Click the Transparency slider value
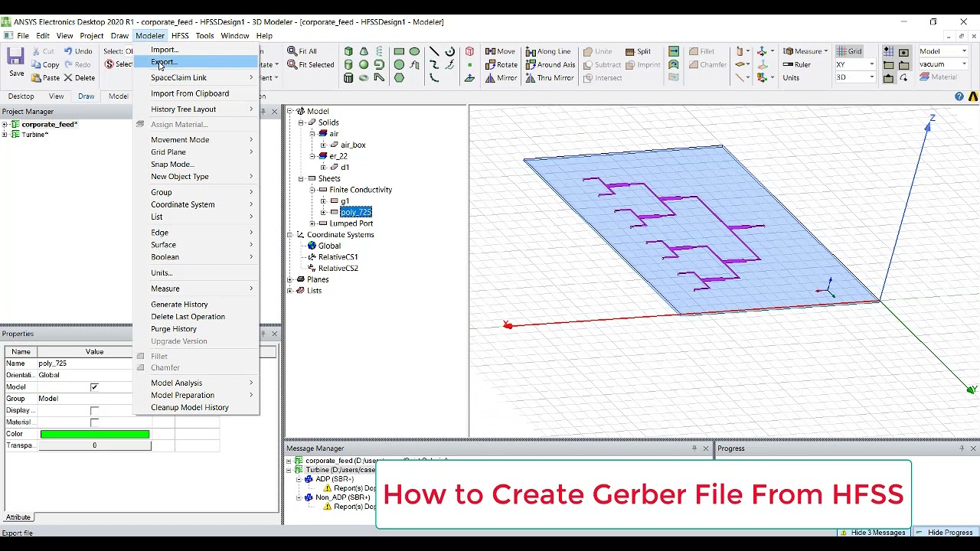The height and width of the screenshot is (551, 980). click(95, 445)
